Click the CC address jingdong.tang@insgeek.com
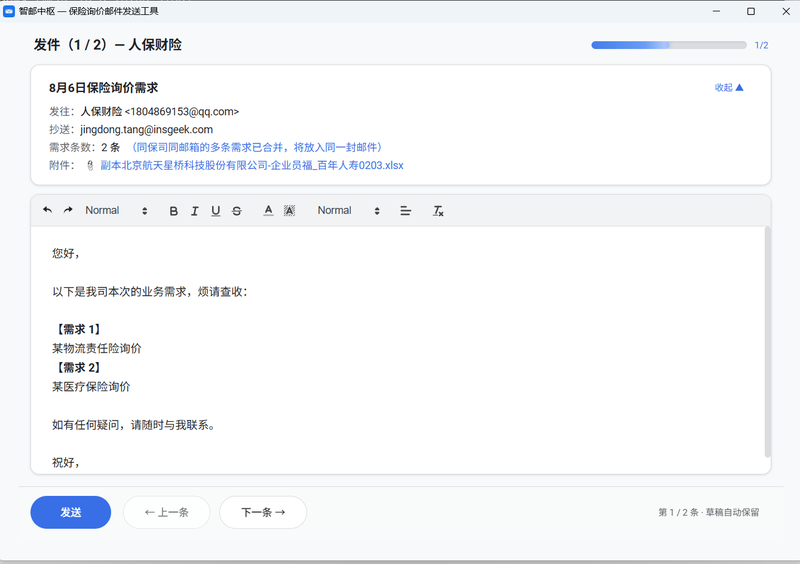The width and height of the screenshot is (800, 564). [x=146, y=130]
